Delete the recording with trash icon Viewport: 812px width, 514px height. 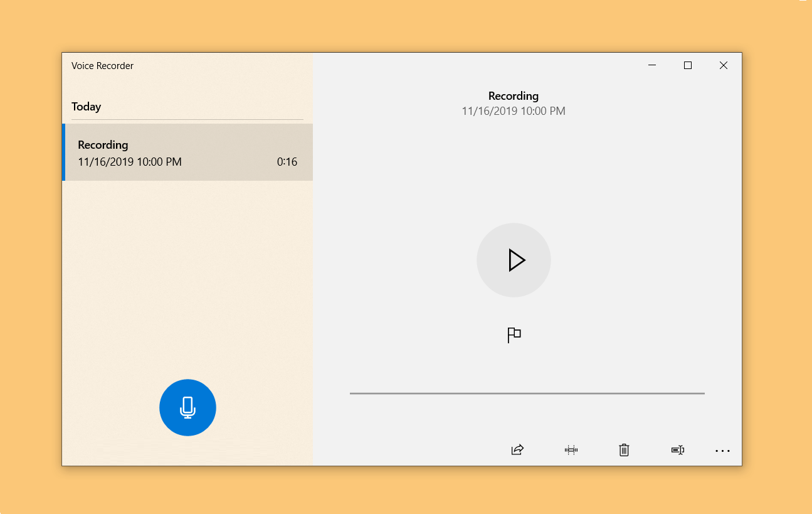point(624,450)
